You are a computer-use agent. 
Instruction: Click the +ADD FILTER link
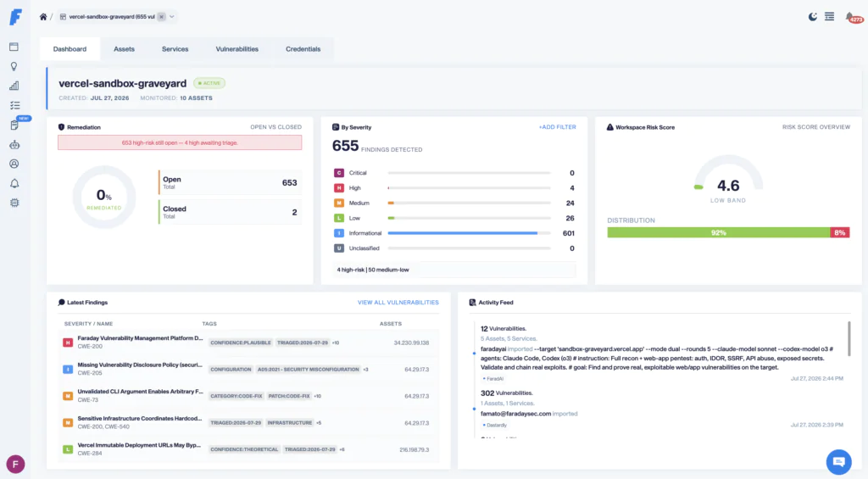558,127
